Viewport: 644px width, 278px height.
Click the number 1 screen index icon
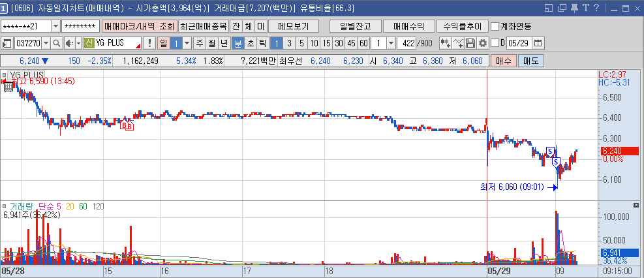(3, 8)
